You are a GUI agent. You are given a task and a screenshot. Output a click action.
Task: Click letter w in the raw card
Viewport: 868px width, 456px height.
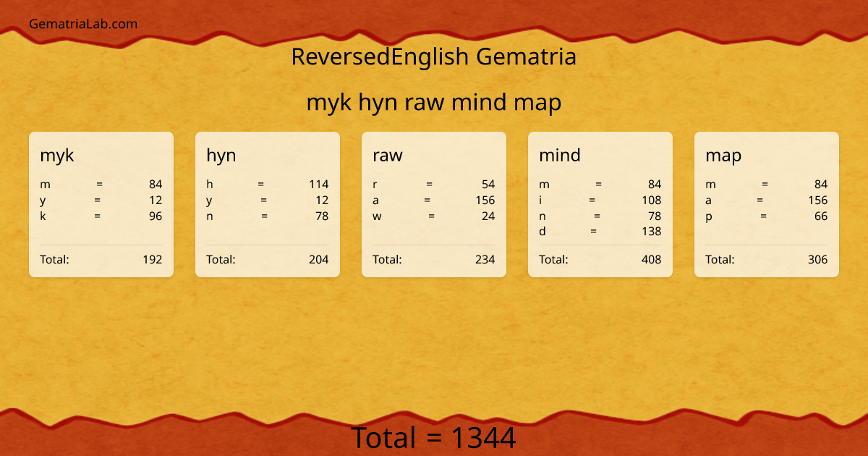pos(377,216)
